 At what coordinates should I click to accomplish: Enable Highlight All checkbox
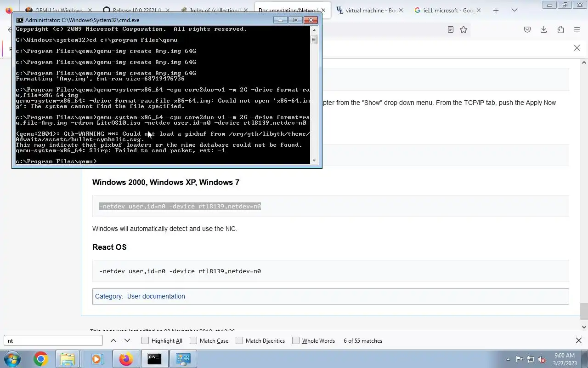click(x=145, y=340)
